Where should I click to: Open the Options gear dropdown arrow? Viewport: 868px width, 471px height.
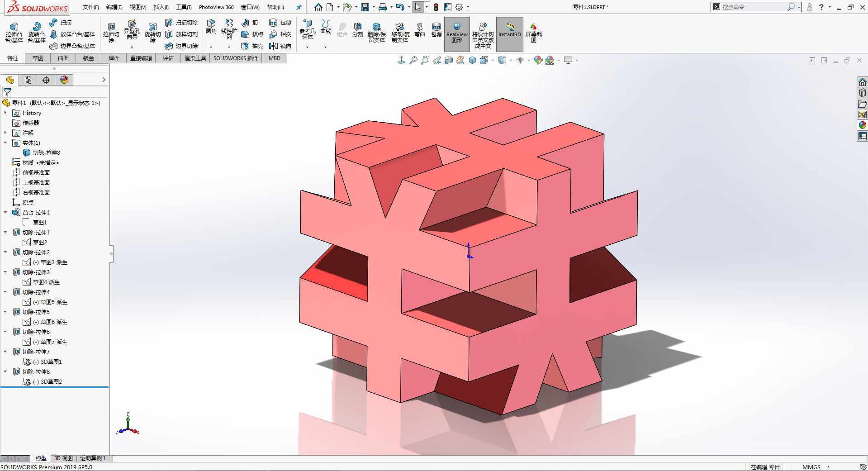468,7
